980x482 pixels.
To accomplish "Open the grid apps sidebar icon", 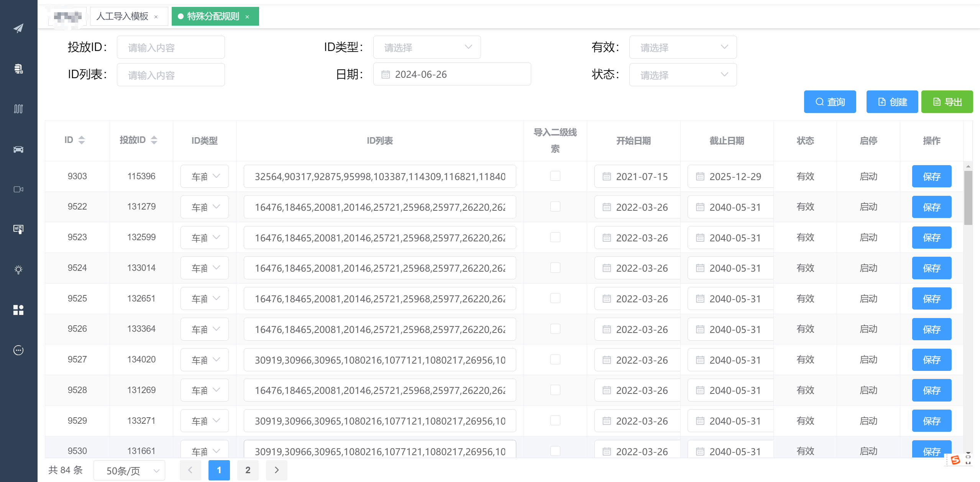I will 18,310.
